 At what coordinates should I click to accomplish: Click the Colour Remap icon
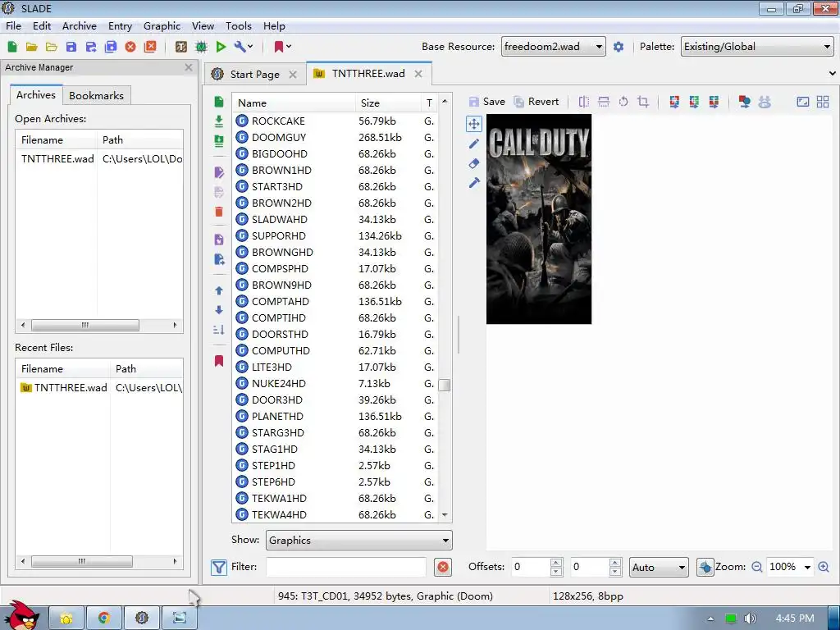674,102
